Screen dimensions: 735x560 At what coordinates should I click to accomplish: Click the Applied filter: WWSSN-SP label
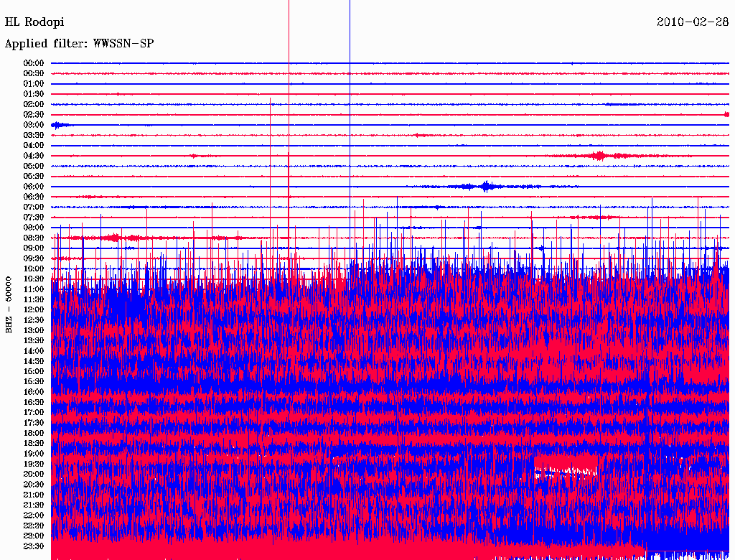pos(79,44)
